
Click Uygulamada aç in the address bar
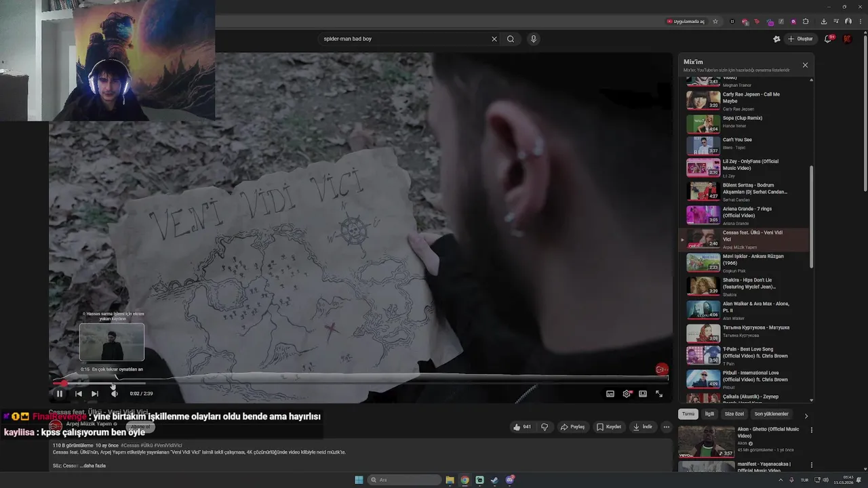point(686,22)
